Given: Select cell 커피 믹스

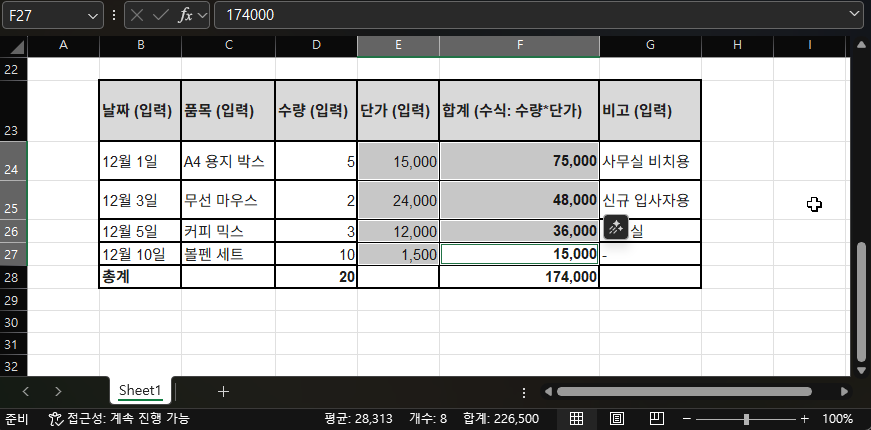Looking at the screenshot, I should click(228, 231).
